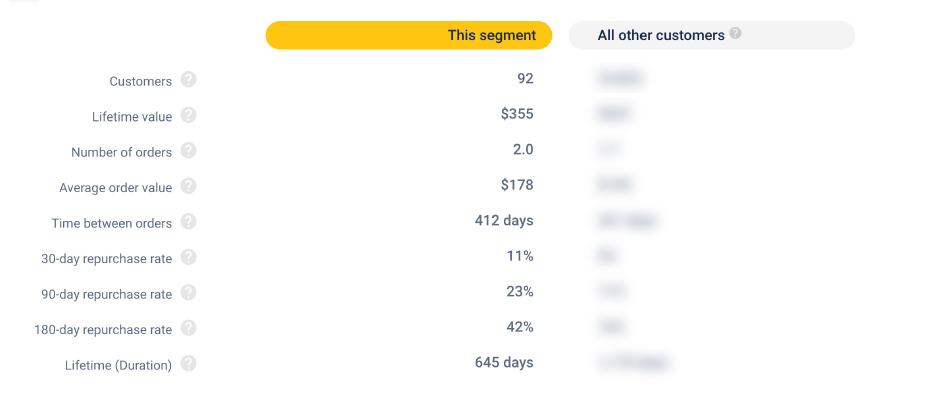Open help tooltip for Number of orders
This screenshot has height=409, width=938.
(188, 152)
